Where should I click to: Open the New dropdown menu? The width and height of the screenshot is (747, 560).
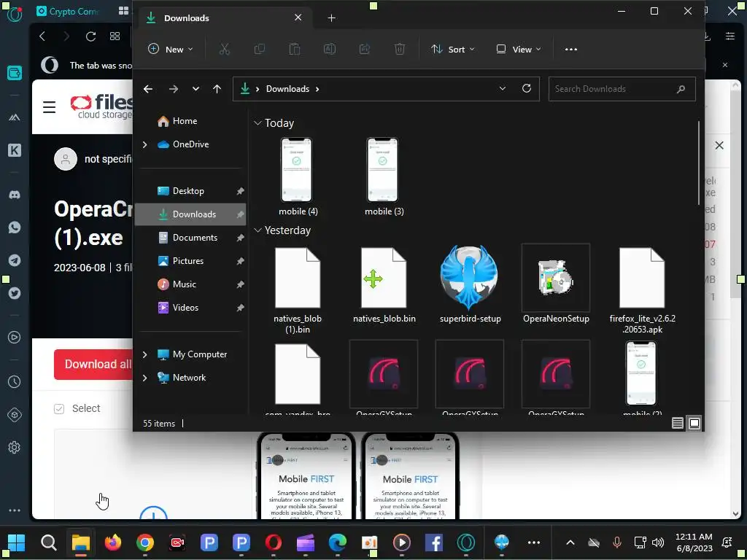(x=171, y=49)
